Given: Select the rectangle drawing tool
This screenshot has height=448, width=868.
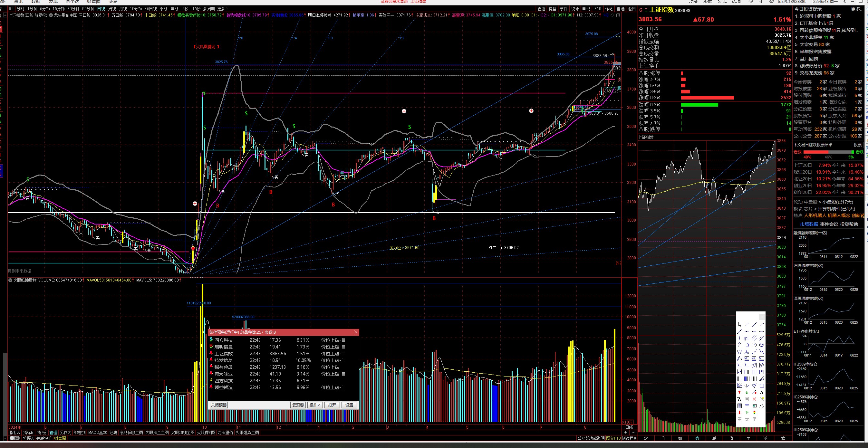Looking at the screenshot, I should [x=762, y=386].
